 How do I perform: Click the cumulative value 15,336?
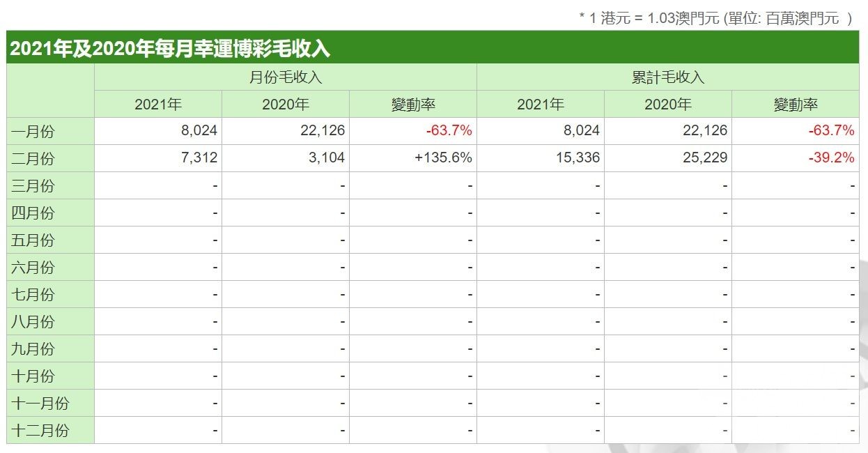tap(578, 158)
